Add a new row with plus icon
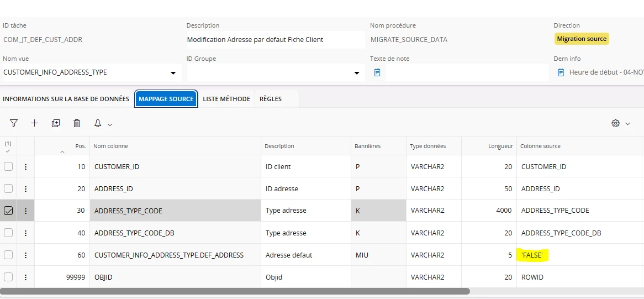This screenshot has width=644, height=299. point(34,123)
